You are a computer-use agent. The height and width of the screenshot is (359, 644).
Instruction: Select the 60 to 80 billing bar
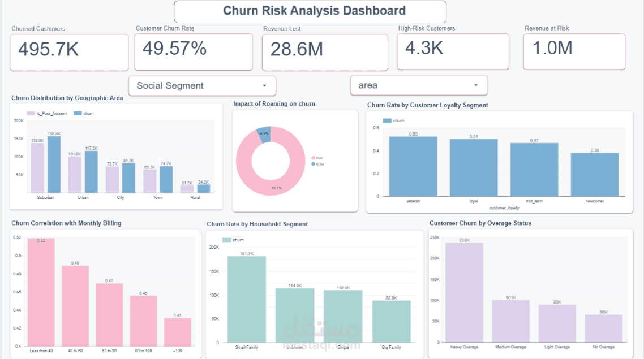[109, 315]
